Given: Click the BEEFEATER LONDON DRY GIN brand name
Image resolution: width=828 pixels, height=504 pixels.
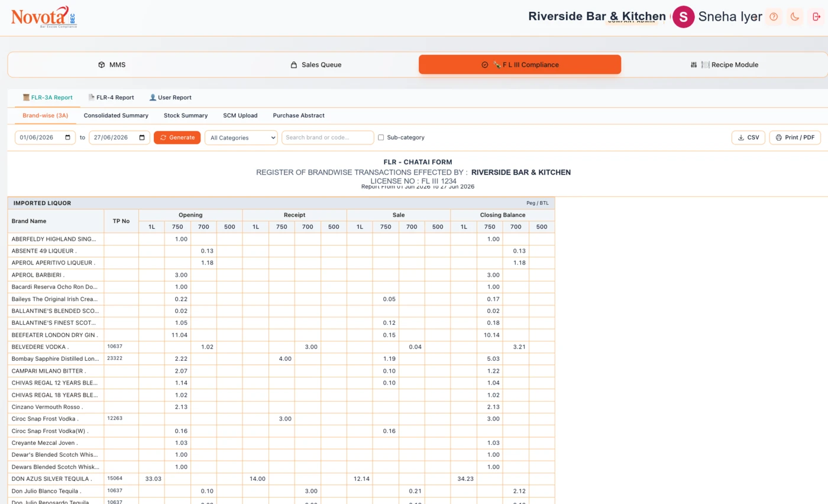Looking at the screenshot, I should point(54,335).
